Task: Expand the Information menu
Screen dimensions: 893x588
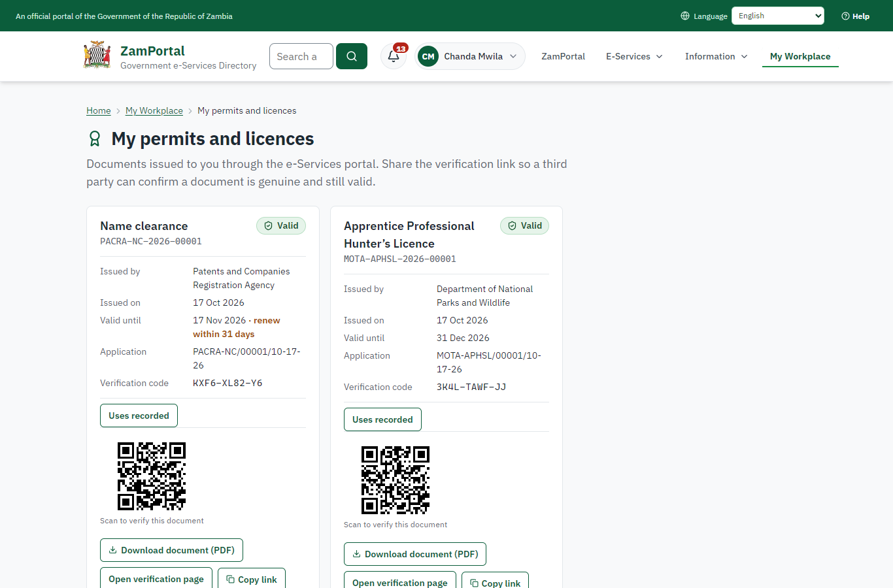Action: pos(716,56)
